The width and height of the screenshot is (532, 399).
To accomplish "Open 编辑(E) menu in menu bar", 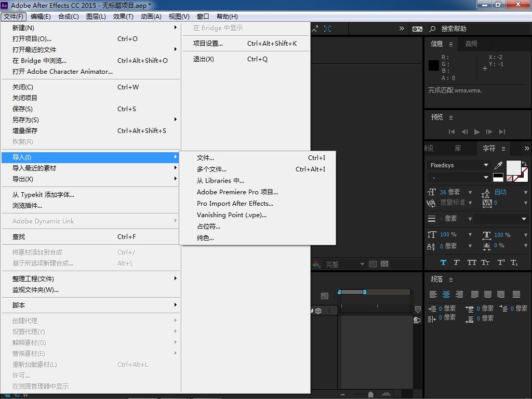I will [x=41, y=16].
